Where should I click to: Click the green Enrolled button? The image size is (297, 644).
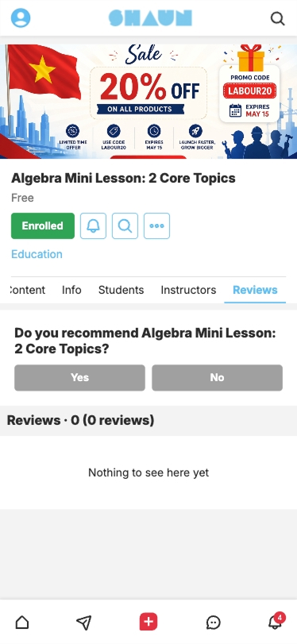point(43,226)
